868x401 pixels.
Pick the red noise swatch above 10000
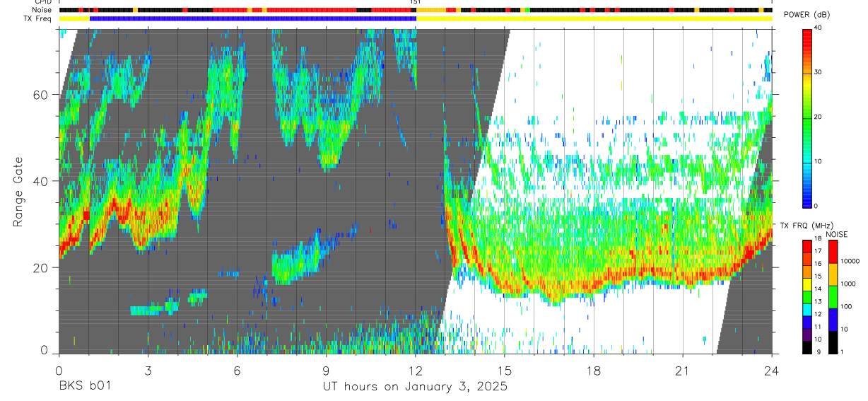833,251
